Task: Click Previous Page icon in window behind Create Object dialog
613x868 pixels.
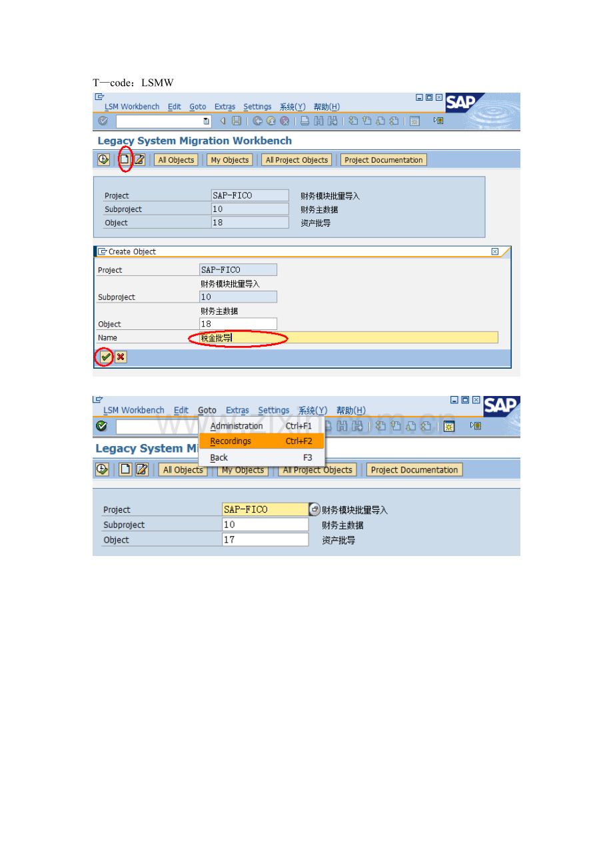Action: click(367, 121)
